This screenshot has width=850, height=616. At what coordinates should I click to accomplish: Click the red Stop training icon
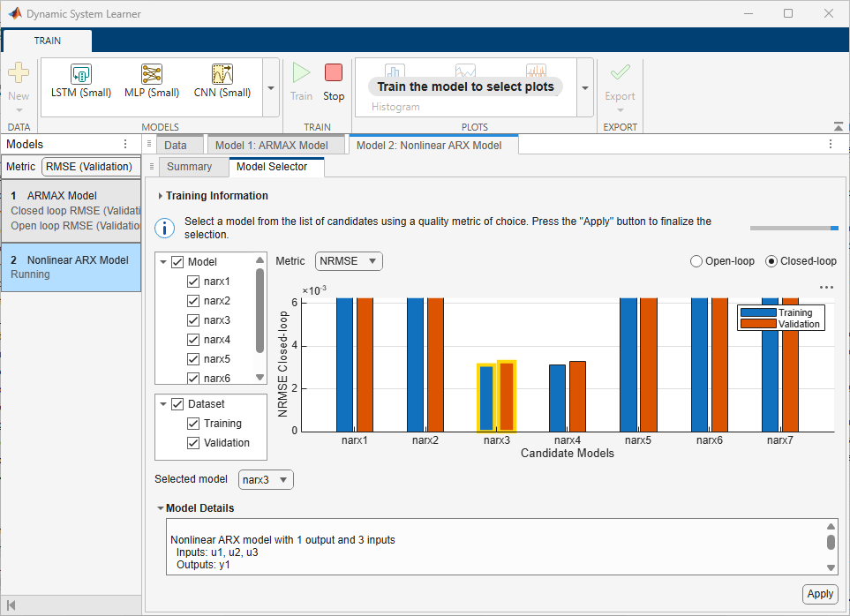pyautogui.click(x=334, y=72)
